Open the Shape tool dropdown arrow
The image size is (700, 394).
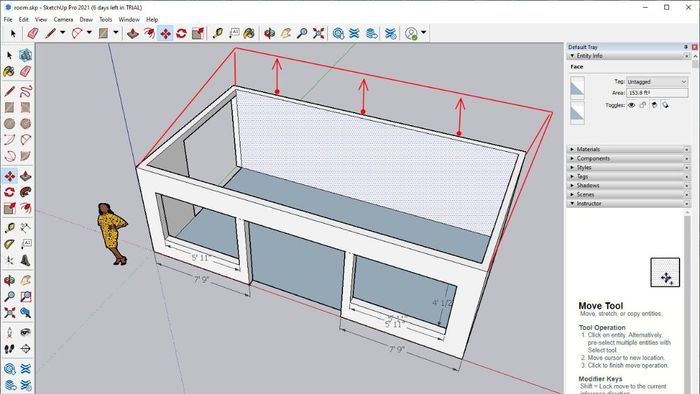(116, 33)
